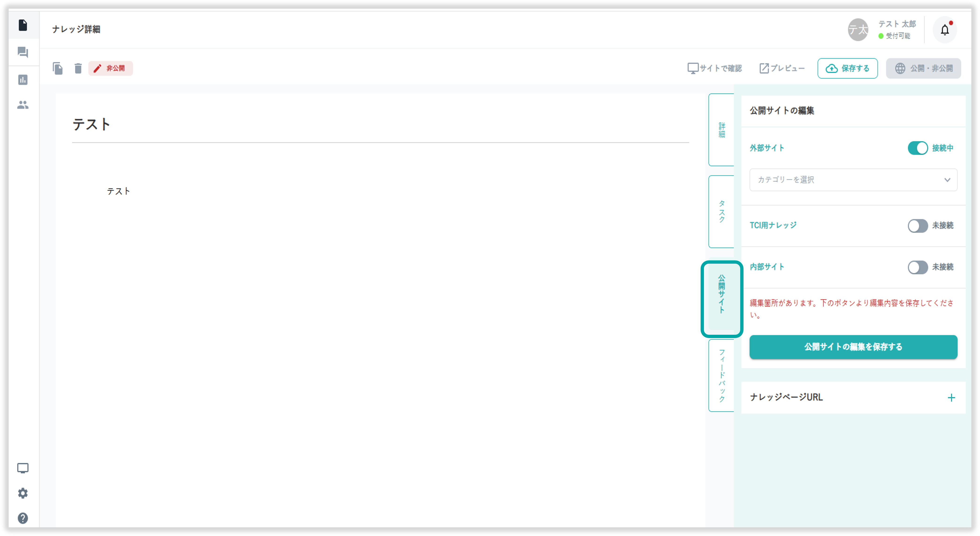Click 公開サイトの編集を保存する button
The image size is (980, 536).
853,347
